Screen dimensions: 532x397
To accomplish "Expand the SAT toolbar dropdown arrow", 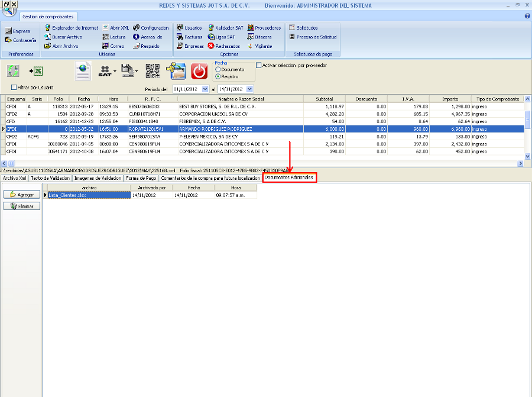I will tap(113, 72).
